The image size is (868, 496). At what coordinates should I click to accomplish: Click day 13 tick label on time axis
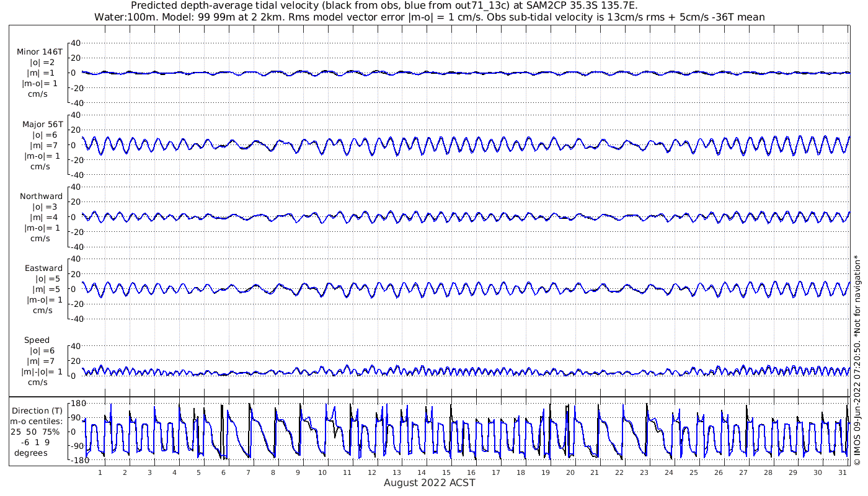click(x=397, y=472)
